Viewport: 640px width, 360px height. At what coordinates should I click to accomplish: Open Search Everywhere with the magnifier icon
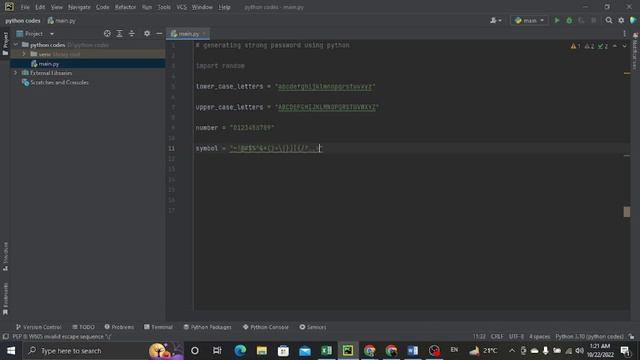tap(609, 20)
